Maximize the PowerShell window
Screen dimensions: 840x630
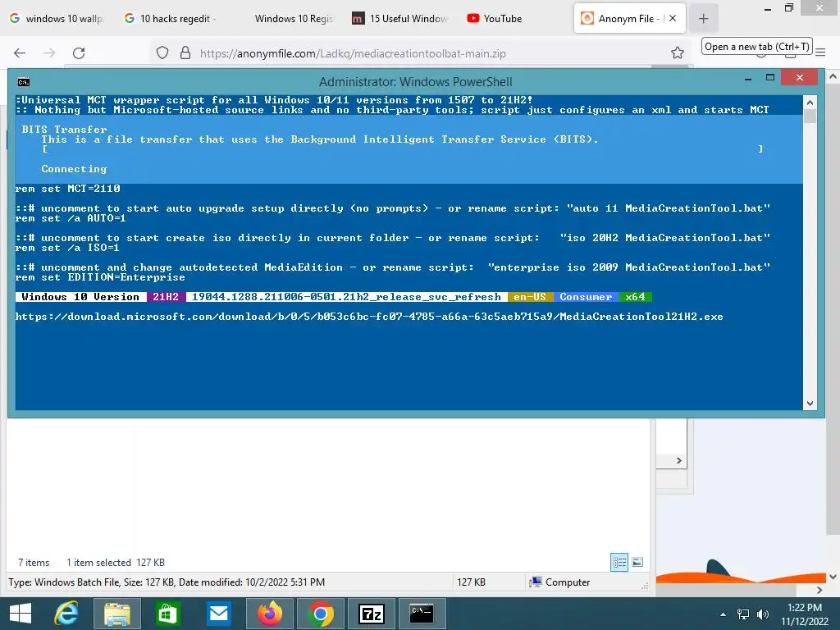(769, 78)
